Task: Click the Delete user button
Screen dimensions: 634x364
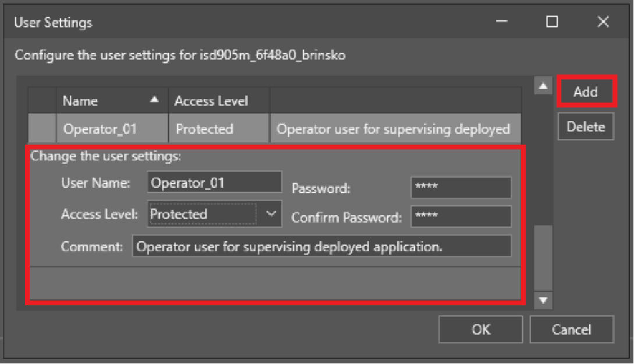Action: click(x=586, y=127)
